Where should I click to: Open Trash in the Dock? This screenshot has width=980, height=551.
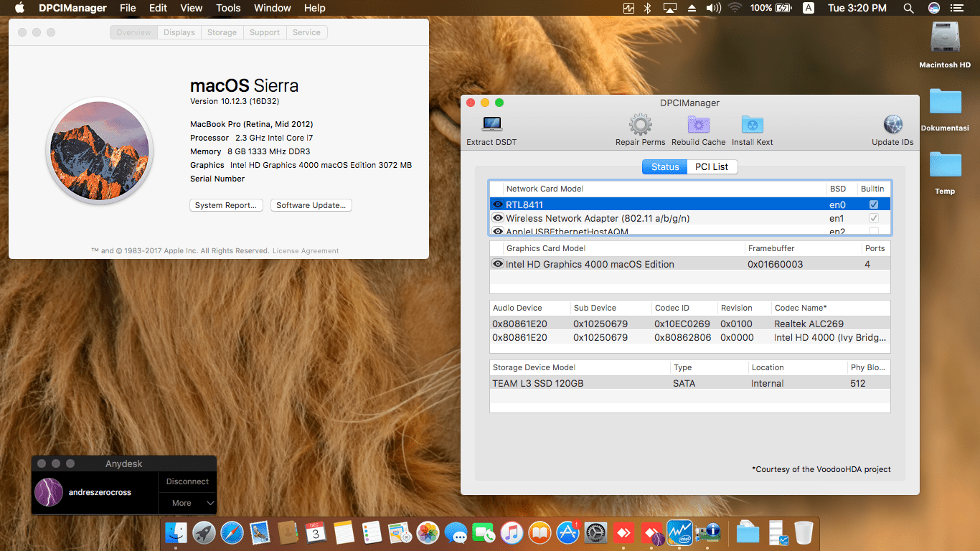pos(804,532)
